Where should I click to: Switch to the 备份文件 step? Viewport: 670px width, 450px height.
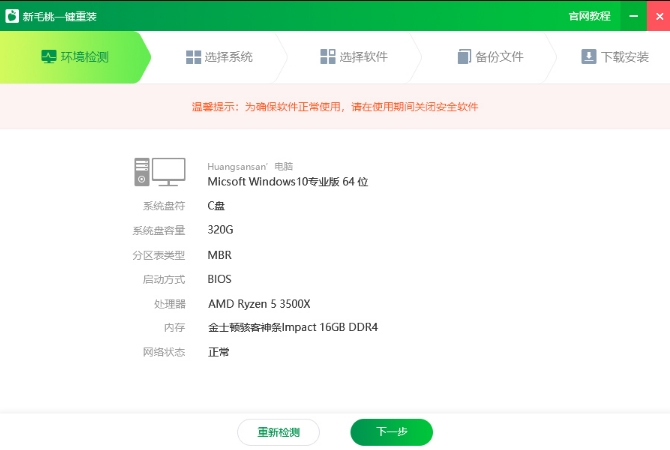pos(490,57)
